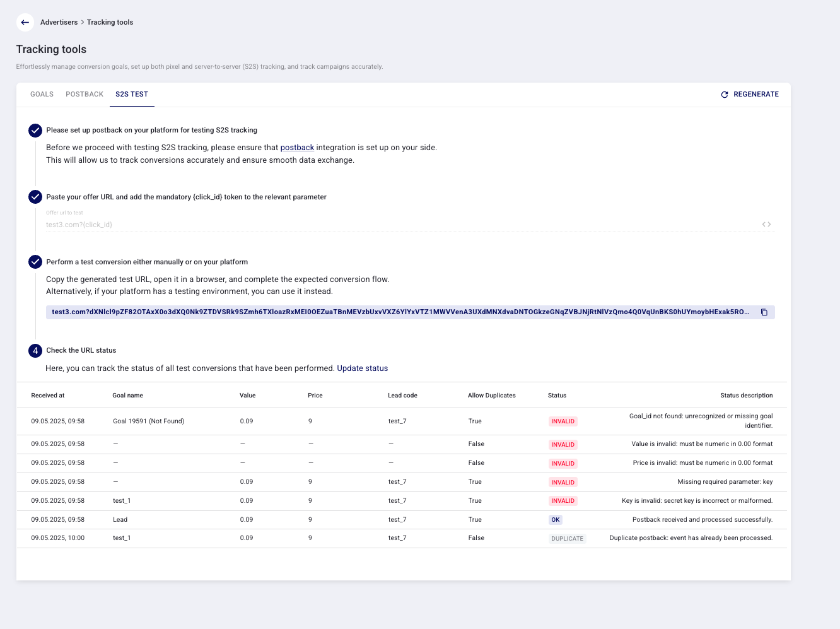
Task: Click INVALID badge for Missing required parameter row
Action: (x=563, y=483)
